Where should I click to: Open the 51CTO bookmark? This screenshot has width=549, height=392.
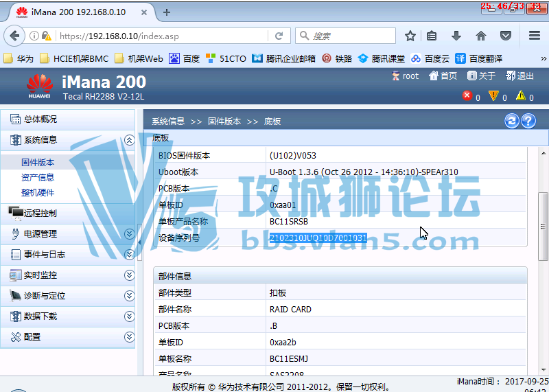tap(226, 58)
